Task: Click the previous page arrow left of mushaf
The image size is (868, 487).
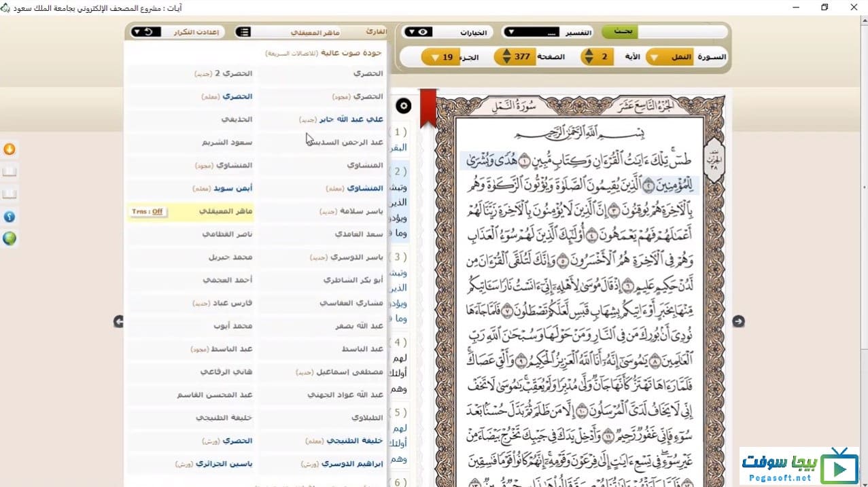Action: 119,321
